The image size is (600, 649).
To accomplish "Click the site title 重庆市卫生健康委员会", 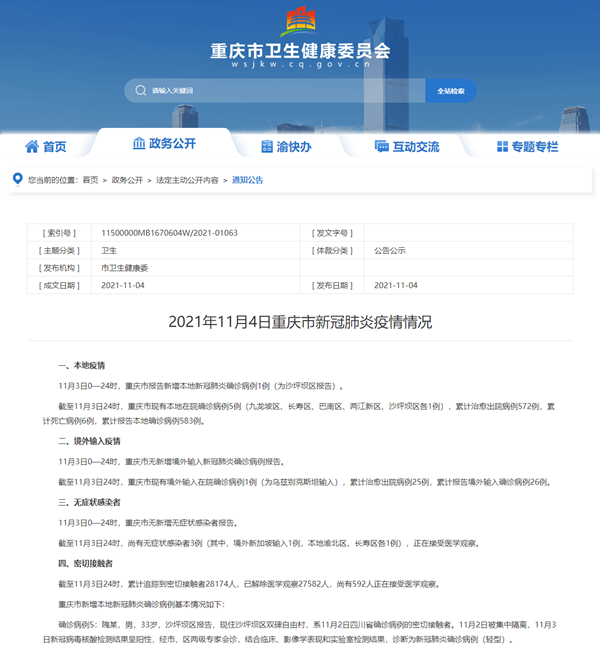I will [299, 50].
